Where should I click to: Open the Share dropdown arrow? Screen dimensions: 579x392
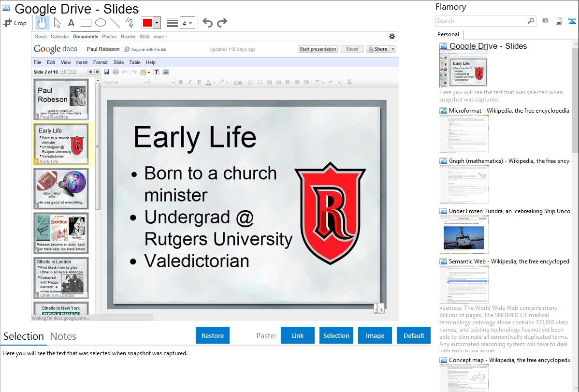click(x=393, y=49)
